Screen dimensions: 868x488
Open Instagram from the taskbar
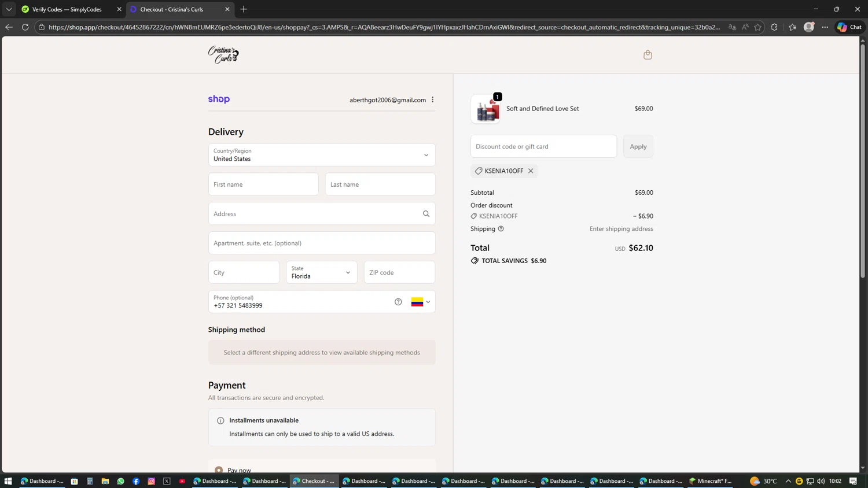(152, 481)
